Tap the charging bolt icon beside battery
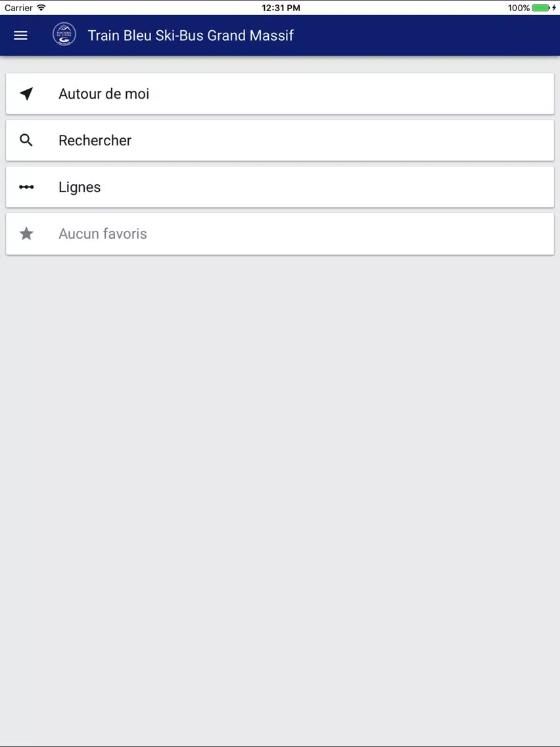 point(554,8)
